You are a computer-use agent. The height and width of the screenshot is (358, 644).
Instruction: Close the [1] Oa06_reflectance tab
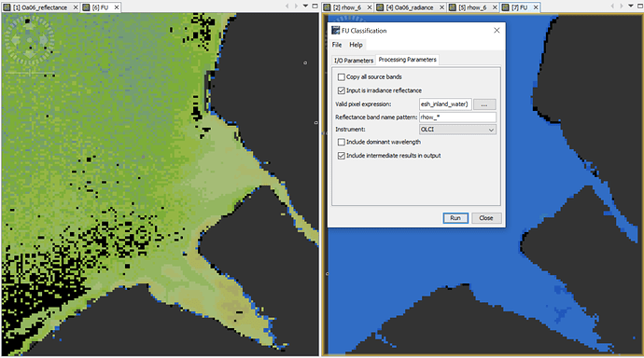[x=76, y=7]
